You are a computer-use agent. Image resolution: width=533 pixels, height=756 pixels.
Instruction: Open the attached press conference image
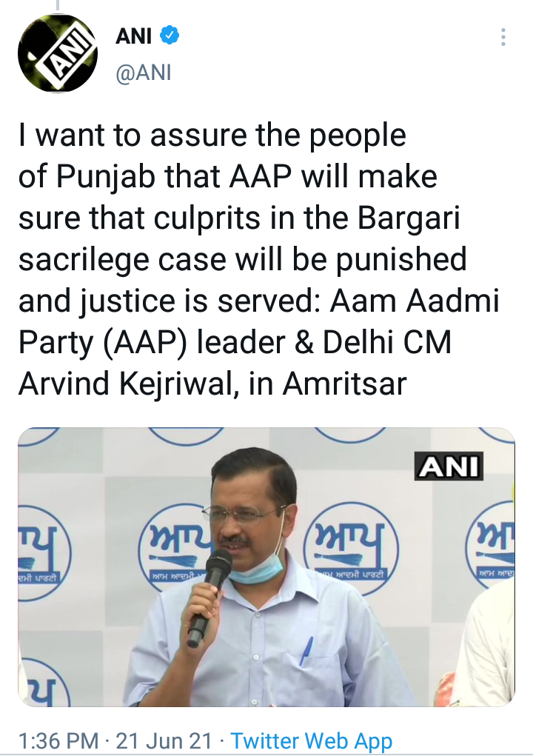pyautogui.click(x=266, y=567)
